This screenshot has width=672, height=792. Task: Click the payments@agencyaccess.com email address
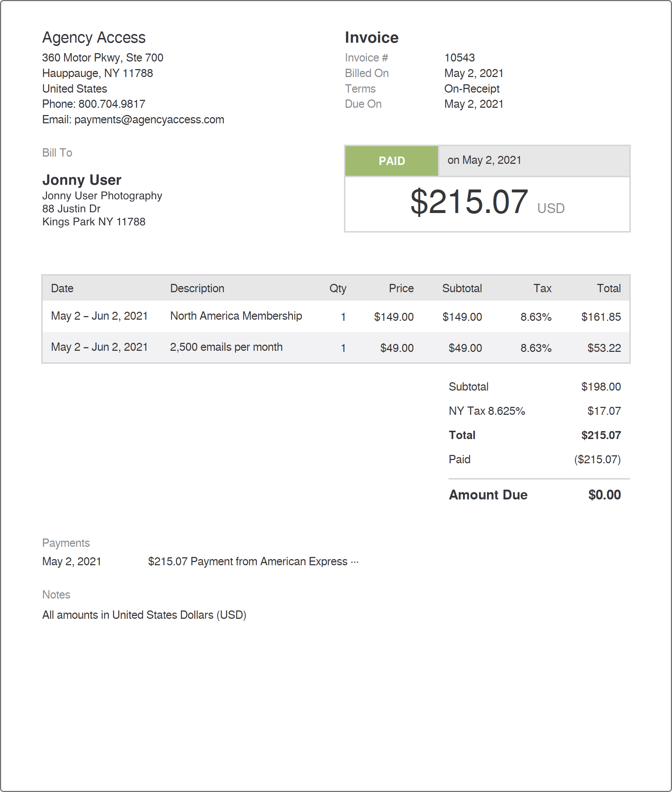[149, 120]
